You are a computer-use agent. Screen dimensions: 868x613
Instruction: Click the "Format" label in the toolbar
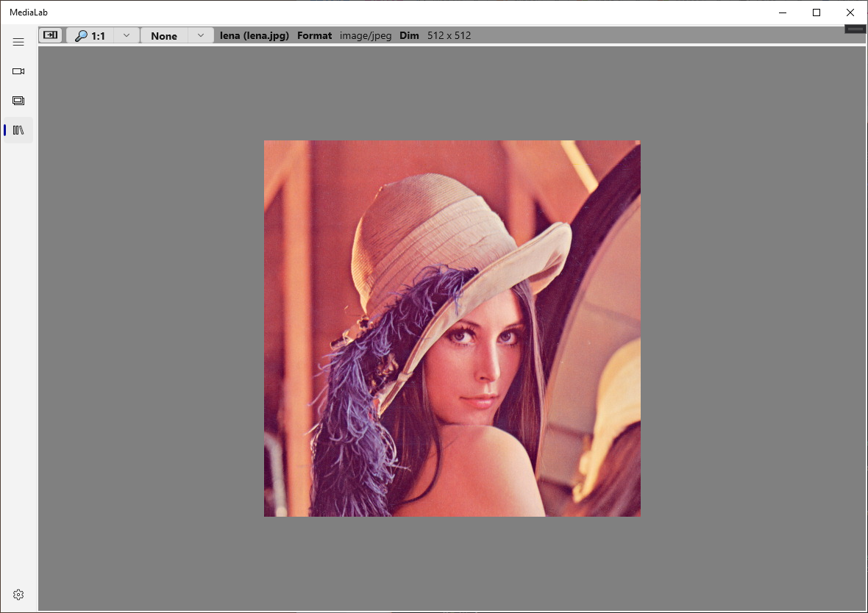pos(314,35)
